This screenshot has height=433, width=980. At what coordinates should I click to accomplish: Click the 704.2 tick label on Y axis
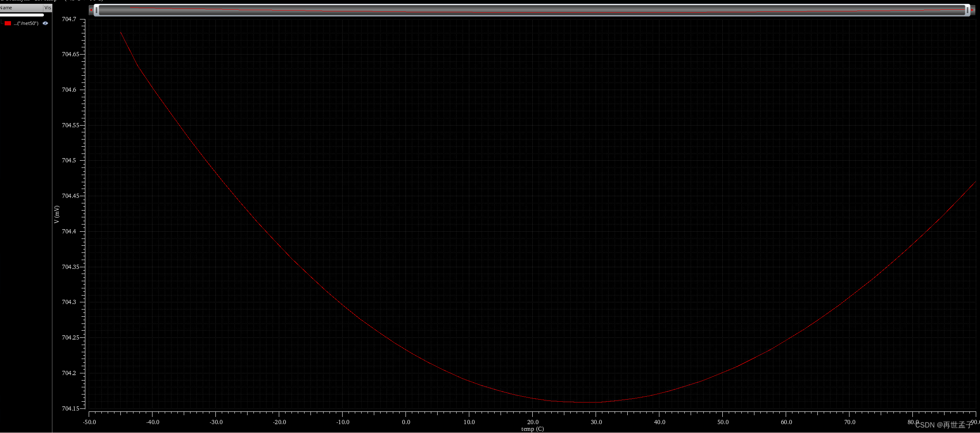pyautogui.click(x=69, y=373)
